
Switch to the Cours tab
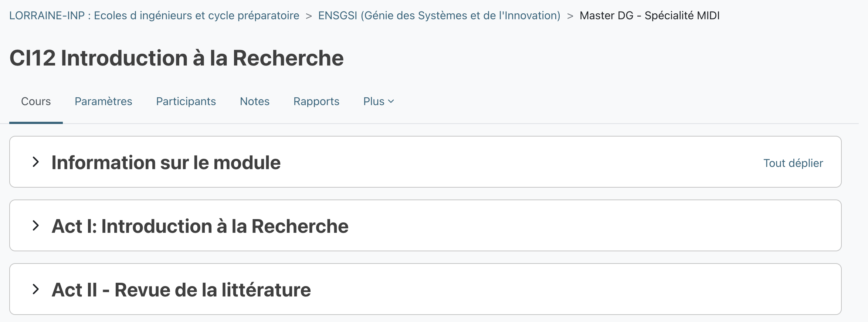click(36, 101)
